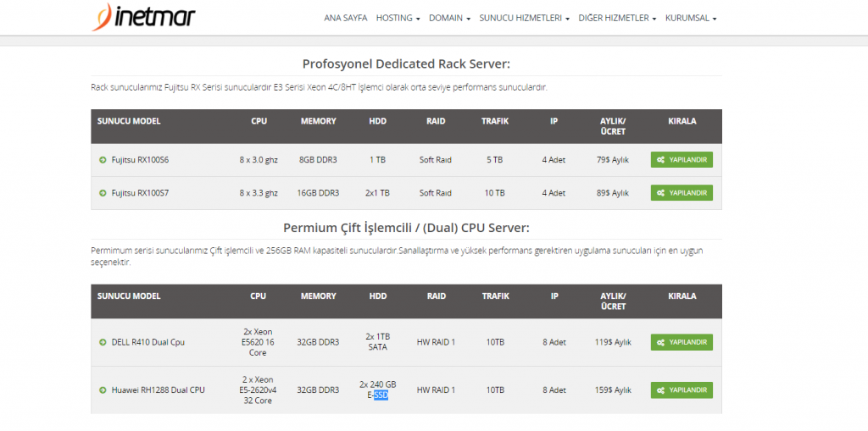Open the ANA SAYFA page

point(346,18)
